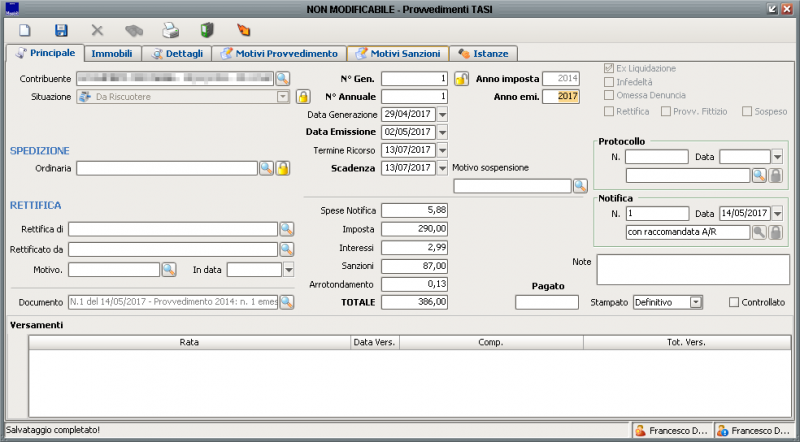Click the search icon beside Motivo sospensione

point(580,186)
